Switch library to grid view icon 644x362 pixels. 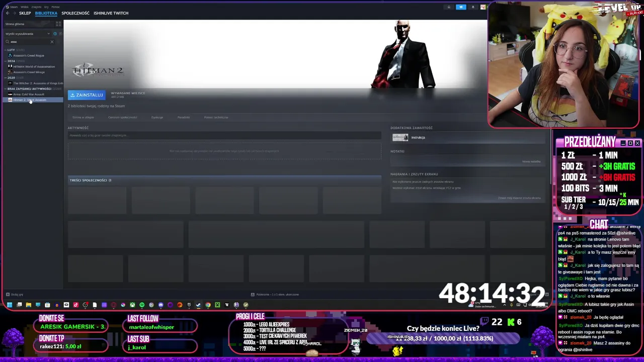[x=58, y=24]
